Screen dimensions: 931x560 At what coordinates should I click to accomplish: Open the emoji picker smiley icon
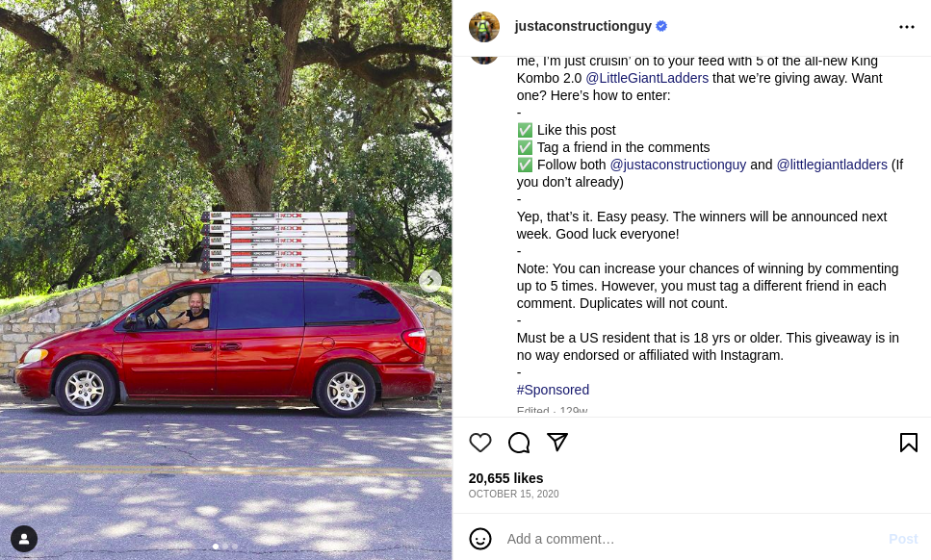[x=479, y=539]
